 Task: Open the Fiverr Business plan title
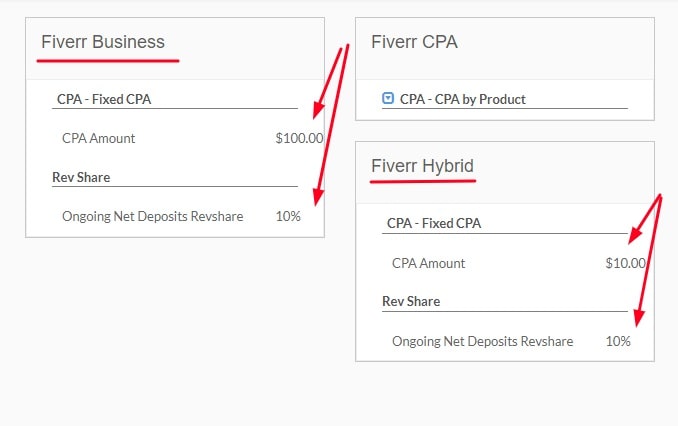[x=103, y=42]
